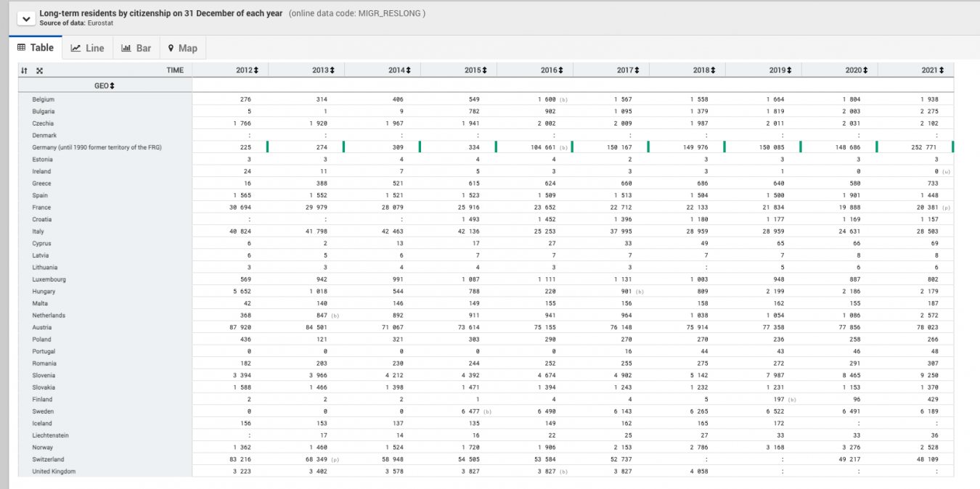The height and width of the screenshot is (489, 980).
Task: Click the shuffle dimensions cross-arrows icon
Action: coord(39,70)
